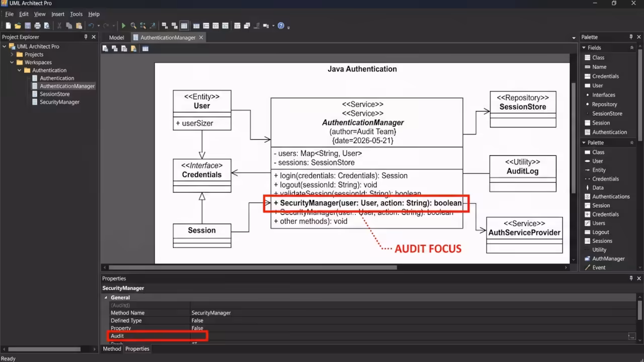The image size is (644, 362).
Task: Undo the last action via toolbar arrow
Action: (x=91, y=26)
